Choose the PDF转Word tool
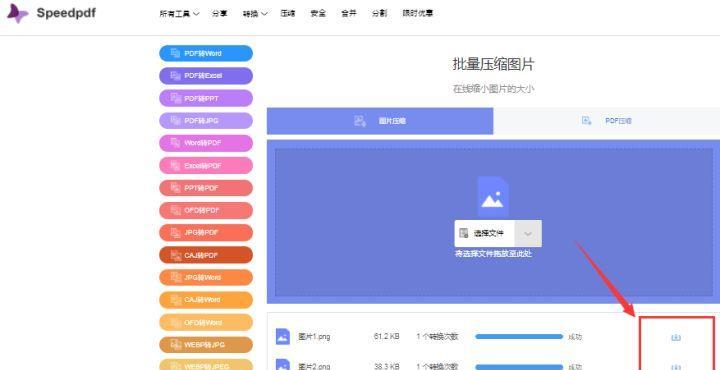This screenshot has height=370, width=720. 206,53
